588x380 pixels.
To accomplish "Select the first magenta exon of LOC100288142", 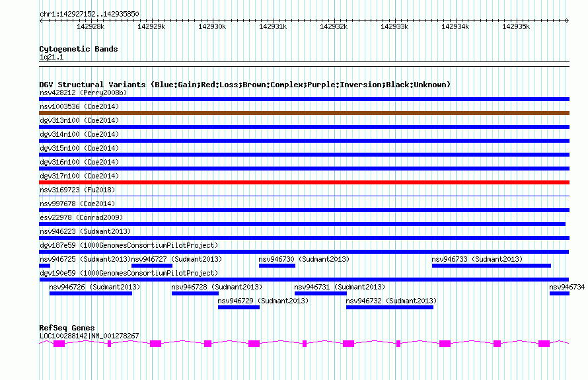I will tap(59, 344).
